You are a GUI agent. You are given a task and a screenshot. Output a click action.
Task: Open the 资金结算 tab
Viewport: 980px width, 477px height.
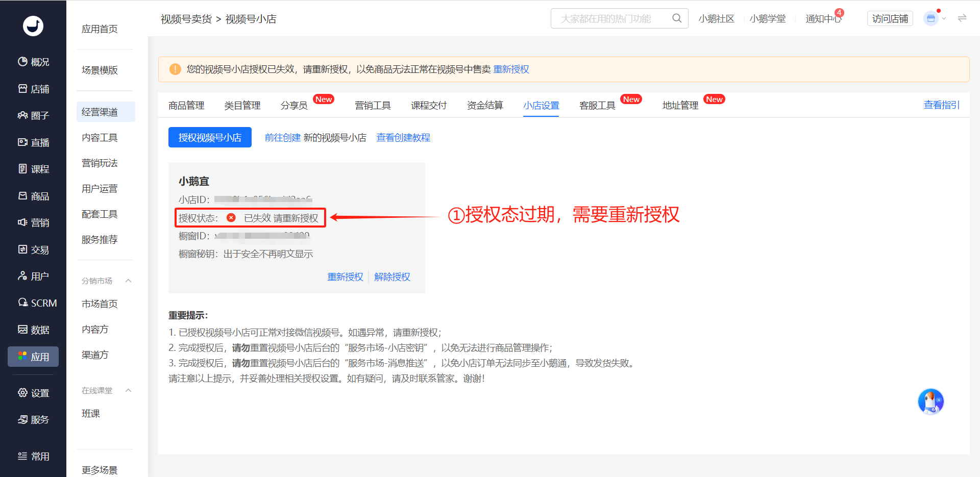tap(485, 105)
